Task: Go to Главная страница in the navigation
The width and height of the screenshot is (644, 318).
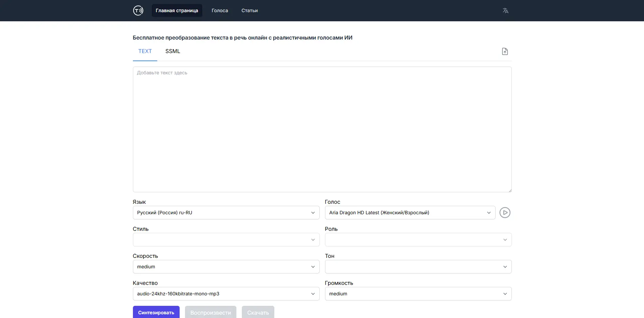Action: coord(177,10)
